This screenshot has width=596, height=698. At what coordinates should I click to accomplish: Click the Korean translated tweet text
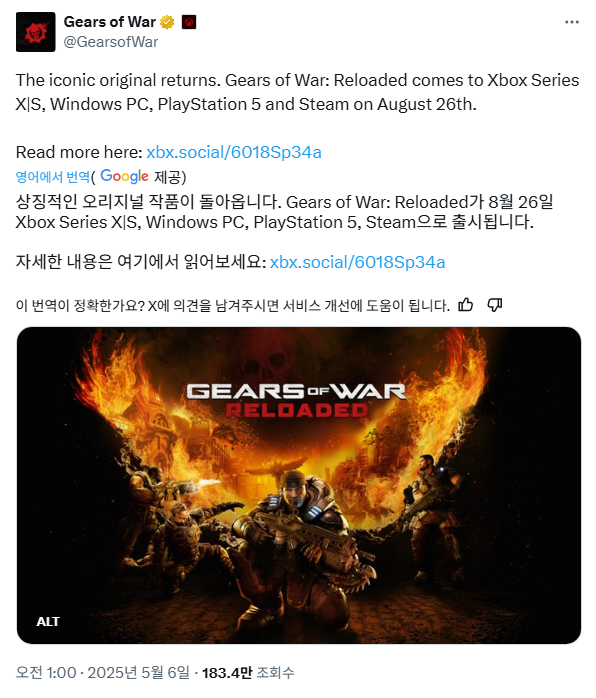(284, 212)
